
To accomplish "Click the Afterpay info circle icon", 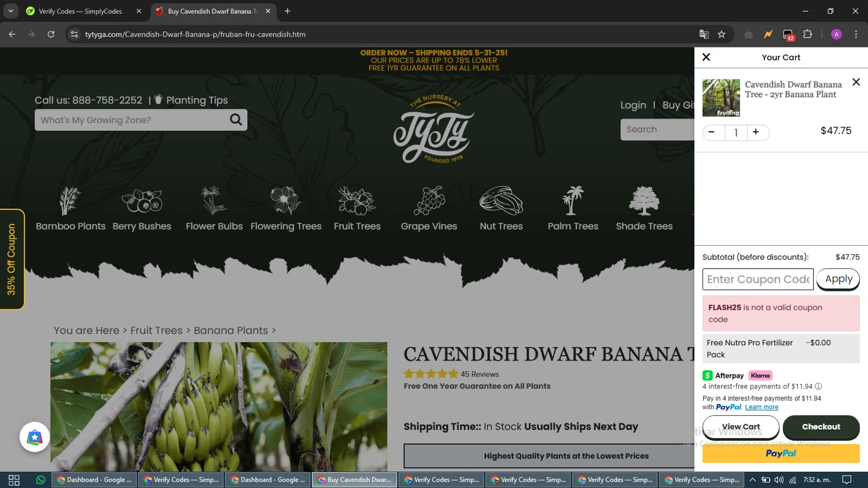I will pos(818,386).
